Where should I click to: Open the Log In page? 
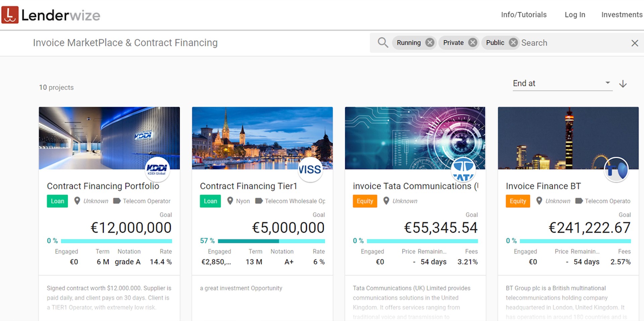(x=575, y=15)
